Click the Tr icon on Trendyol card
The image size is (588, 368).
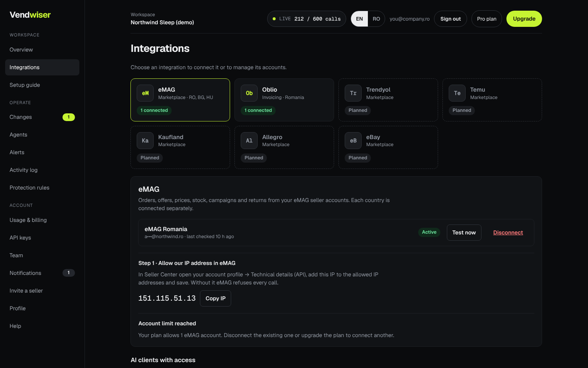(x=353, y=93)
